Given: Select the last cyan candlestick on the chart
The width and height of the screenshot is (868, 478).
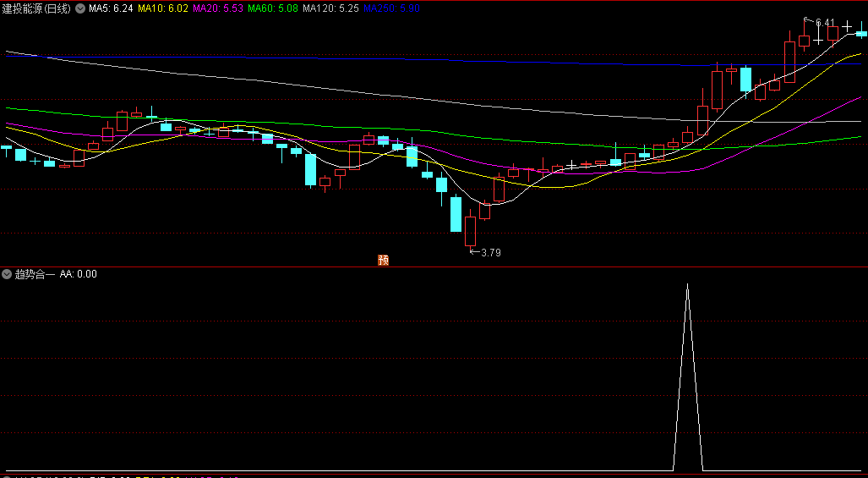Looking at the screenshot, I should [861, 33].
